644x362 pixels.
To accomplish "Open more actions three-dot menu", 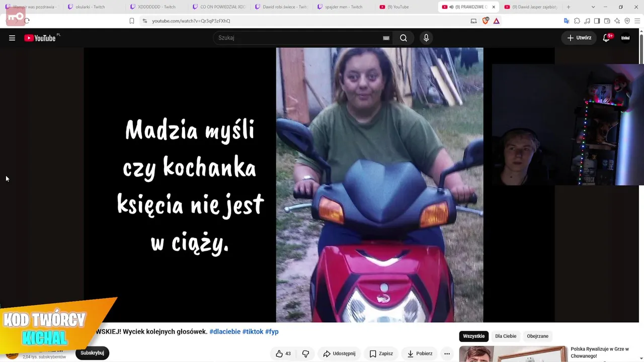I will [447, 353].
